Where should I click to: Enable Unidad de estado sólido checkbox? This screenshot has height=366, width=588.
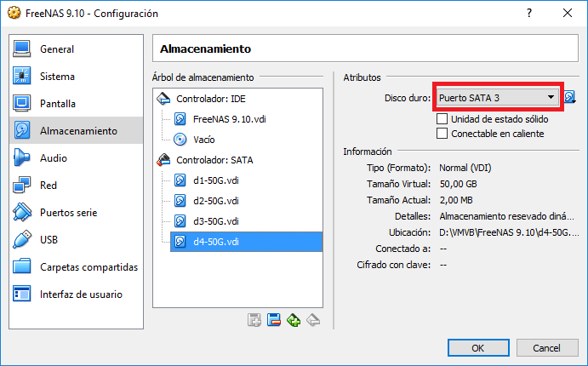[442, 119]
